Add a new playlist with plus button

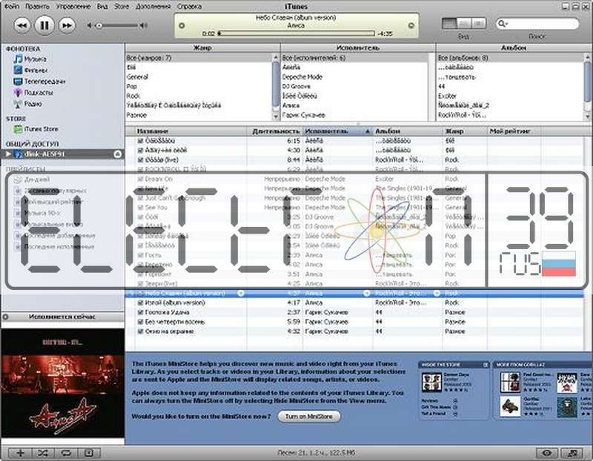20,453
